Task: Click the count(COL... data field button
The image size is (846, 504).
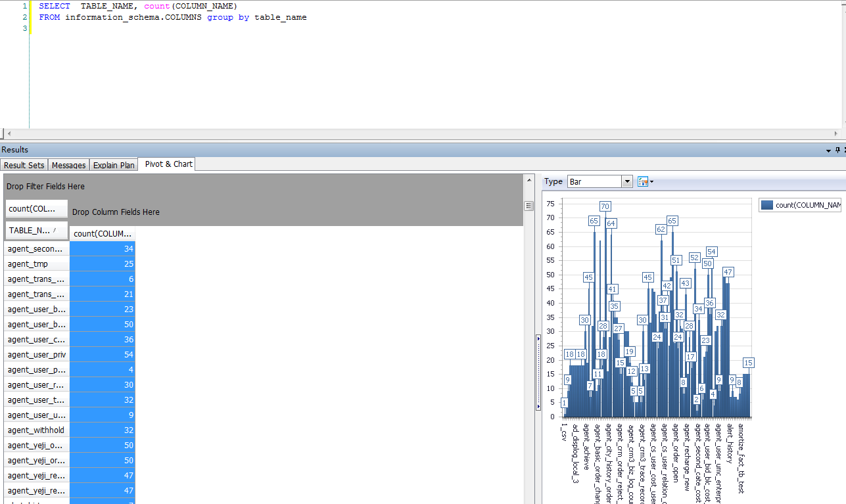Action: pos(37,209)
